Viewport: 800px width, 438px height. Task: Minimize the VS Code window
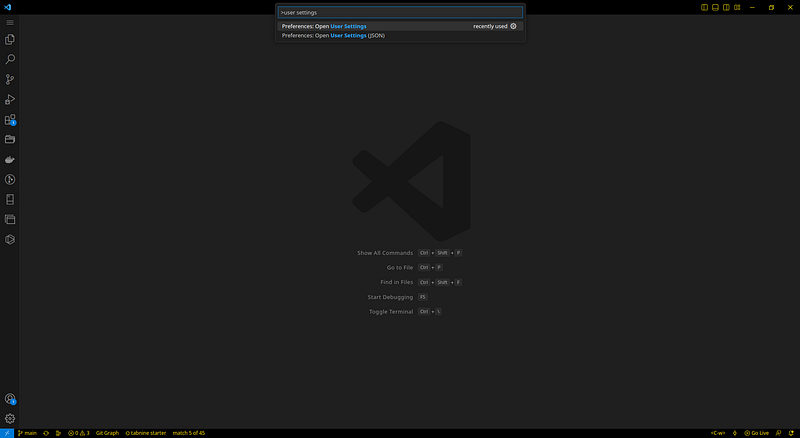point(752,7)
